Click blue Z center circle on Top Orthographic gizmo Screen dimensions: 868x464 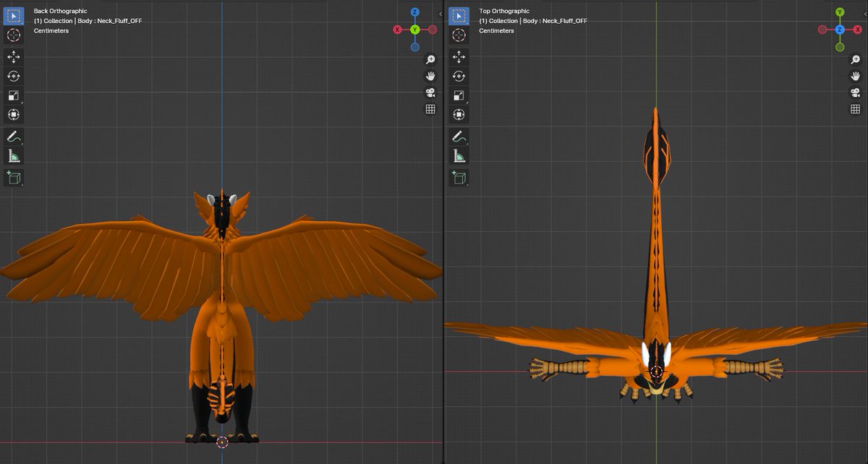840,30
